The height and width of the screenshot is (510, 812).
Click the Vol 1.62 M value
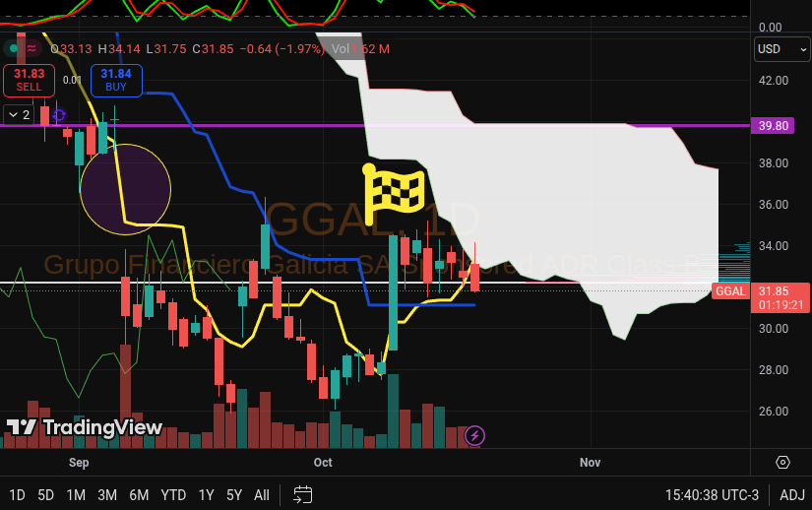(360, 48)
